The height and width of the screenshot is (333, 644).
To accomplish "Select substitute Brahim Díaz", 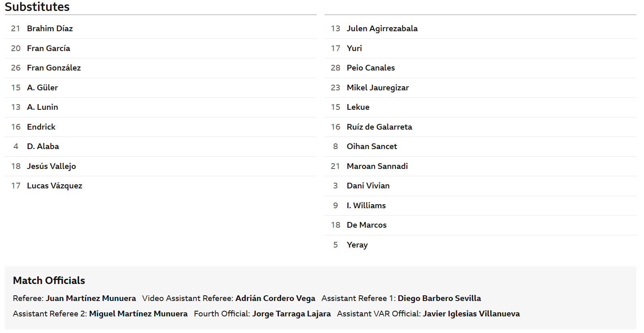I will [x=160, y=29].
